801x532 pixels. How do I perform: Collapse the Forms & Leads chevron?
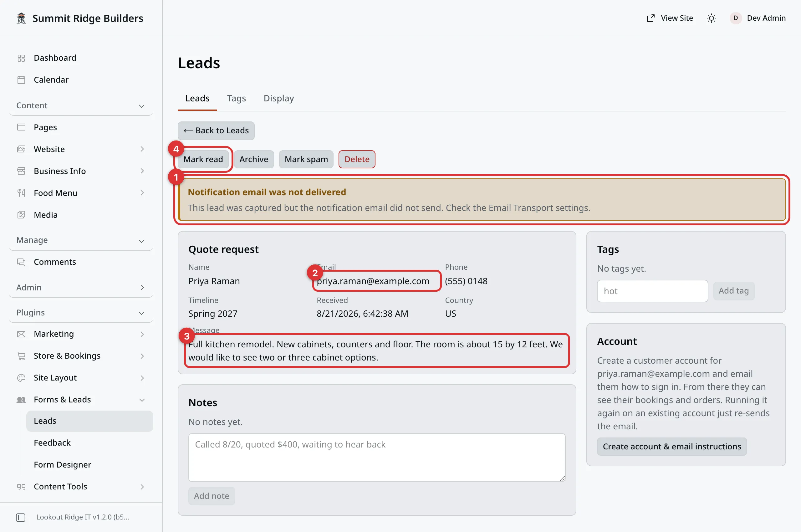[x=142, y=400]
